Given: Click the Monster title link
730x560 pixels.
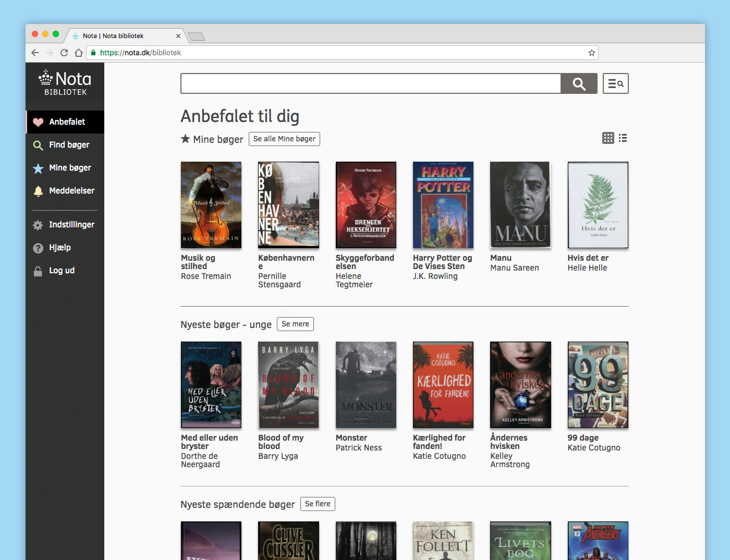Looking at the screenshot, I should pyautogui.click(x=351, y=438).
